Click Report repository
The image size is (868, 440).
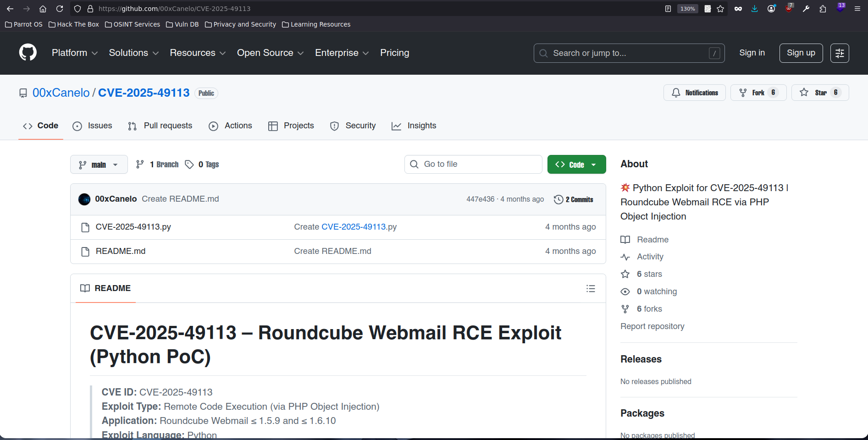pos(652,327)
